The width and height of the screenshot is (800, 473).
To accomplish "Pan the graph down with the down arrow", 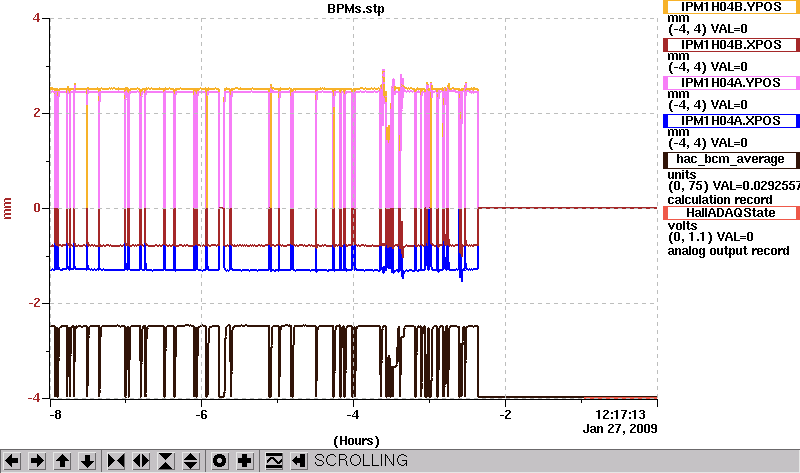I will [87, 461].
